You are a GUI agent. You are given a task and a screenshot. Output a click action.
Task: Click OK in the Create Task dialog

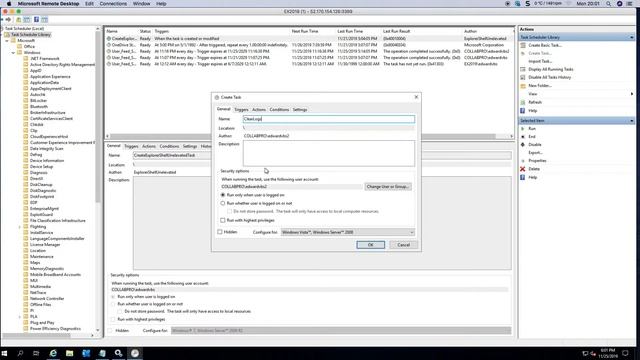coord(371,245)
